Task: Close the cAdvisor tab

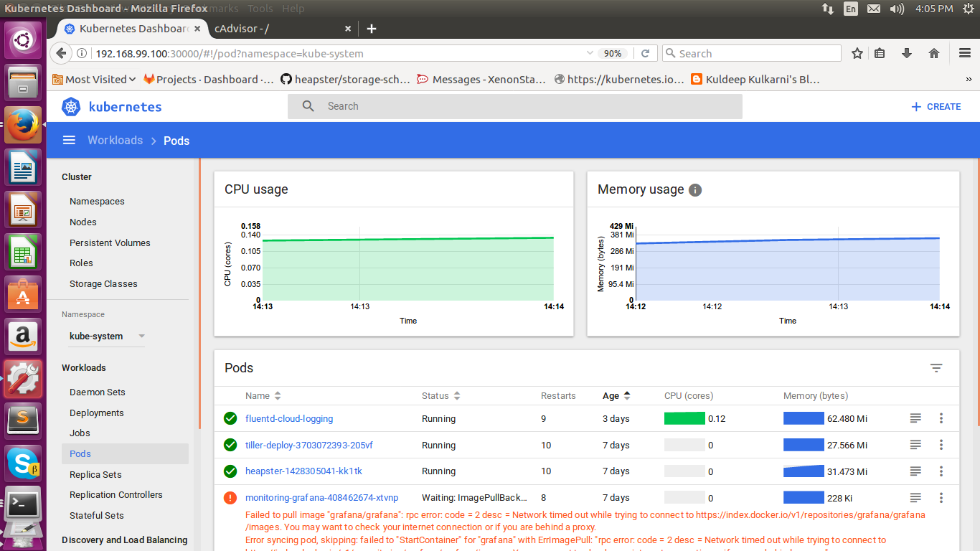Action: pos(348,29)
